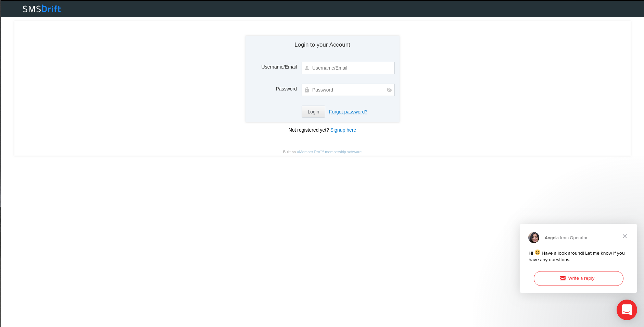Click the Login button
Screen dimensions: 644x327
click(313, 112)
